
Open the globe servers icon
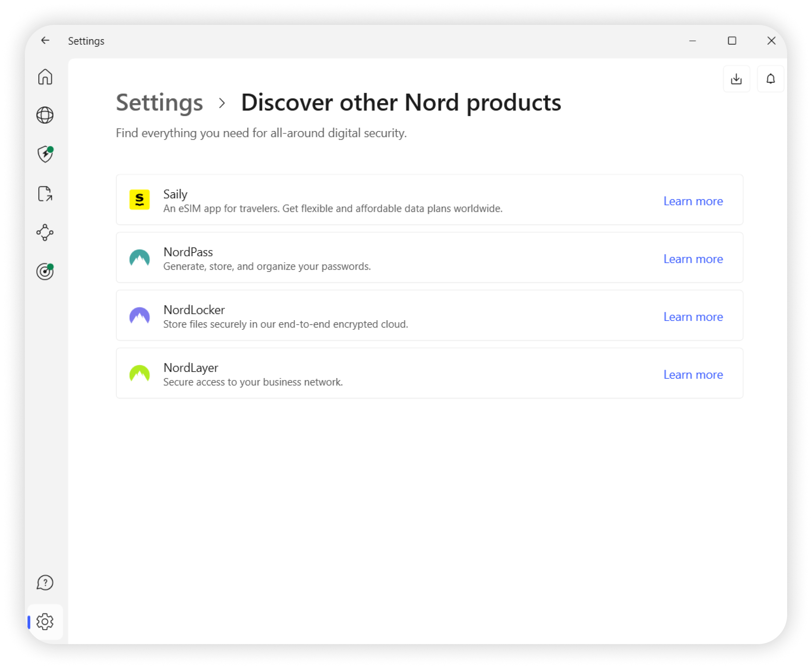pyautogui.click(x=45, y=115)
